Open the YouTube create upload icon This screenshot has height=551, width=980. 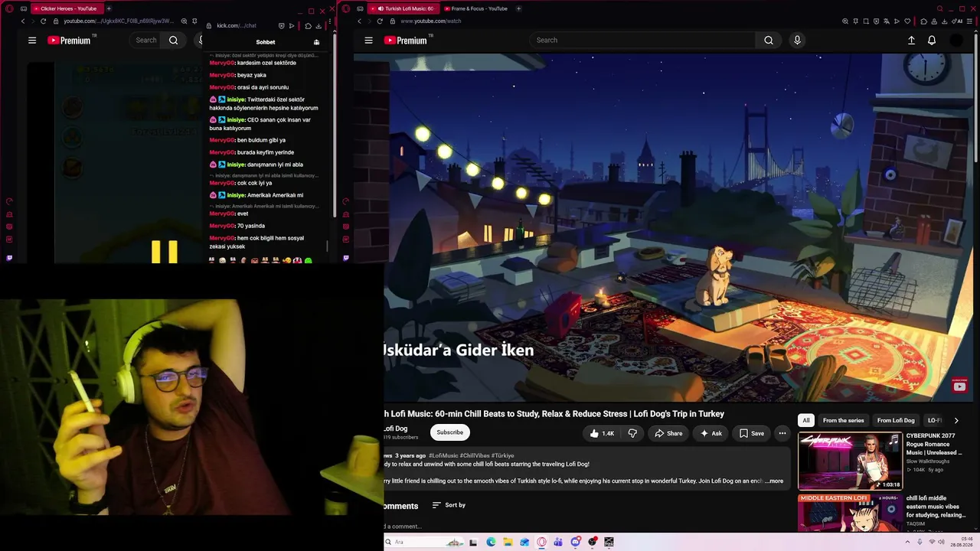pyautogui.click(x=911, y=40)
